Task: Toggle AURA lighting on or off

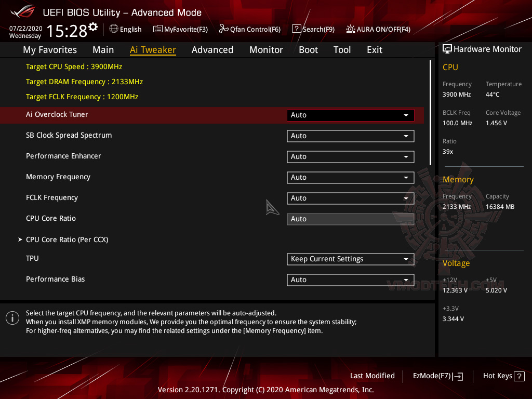Action: click(378, 29)
